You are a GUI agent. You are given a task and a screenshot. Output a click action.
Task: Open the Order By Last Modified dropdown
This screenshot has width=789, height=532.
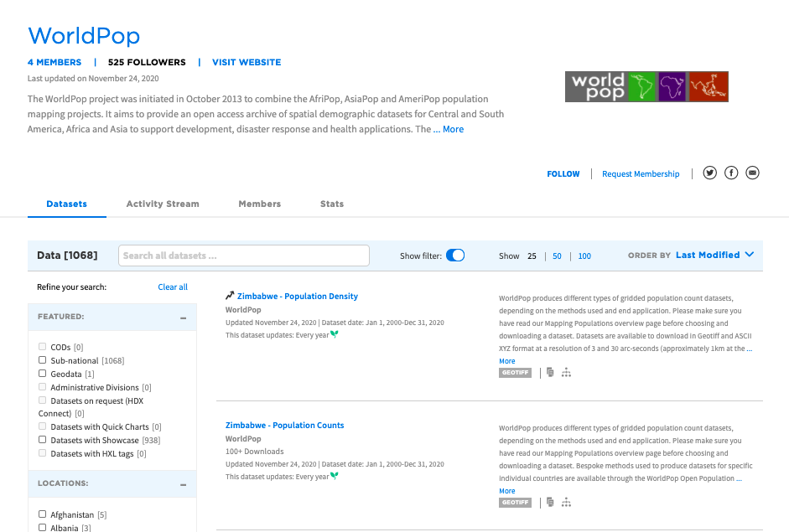click(x=714, y=256)
